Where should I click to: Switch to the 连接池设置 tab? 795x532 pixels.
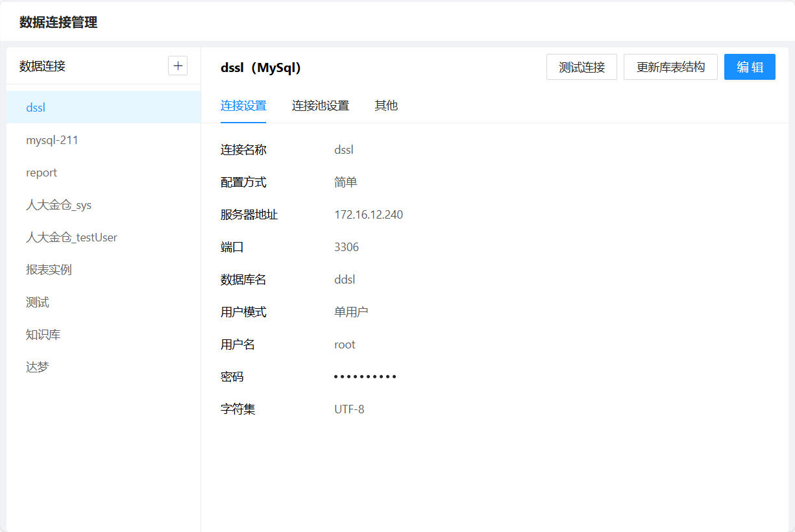pyautogui.click(x=321, y=106)
